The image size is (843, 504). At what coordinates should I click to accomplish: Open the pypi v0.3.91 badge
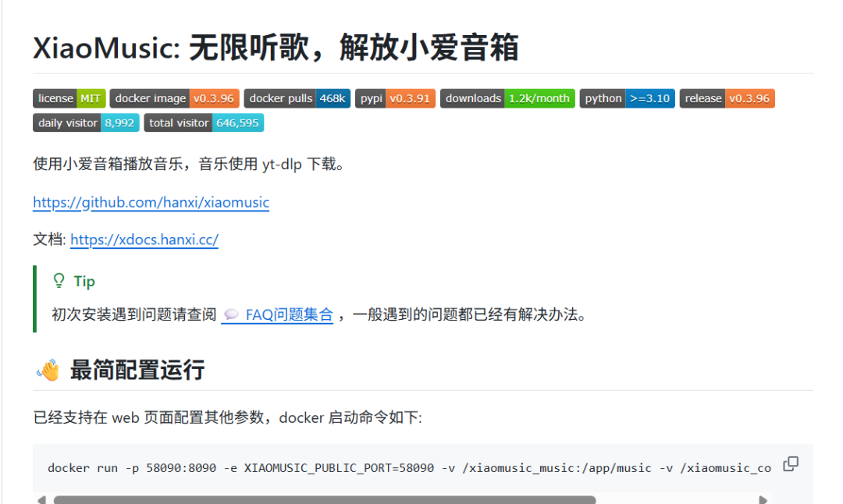pos(395,98)
